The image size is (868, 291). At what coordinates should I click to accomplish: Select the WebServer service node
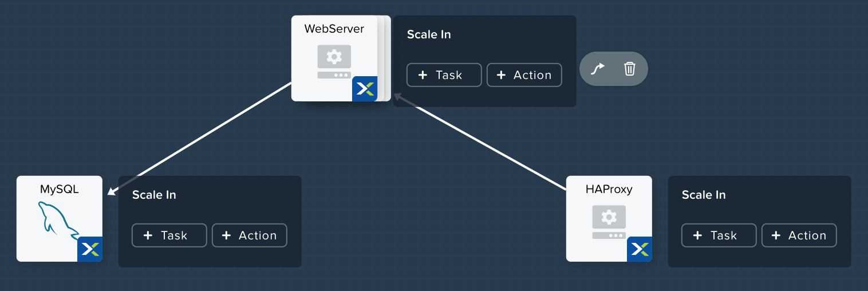pyautogui.click(x=334, y=58)
